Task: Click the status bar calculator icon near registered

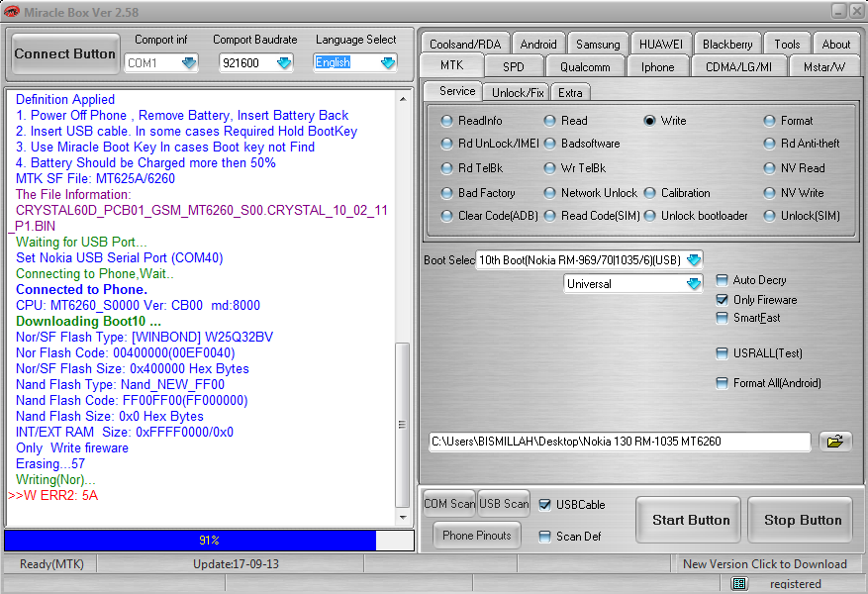Action: click(739, 583)
